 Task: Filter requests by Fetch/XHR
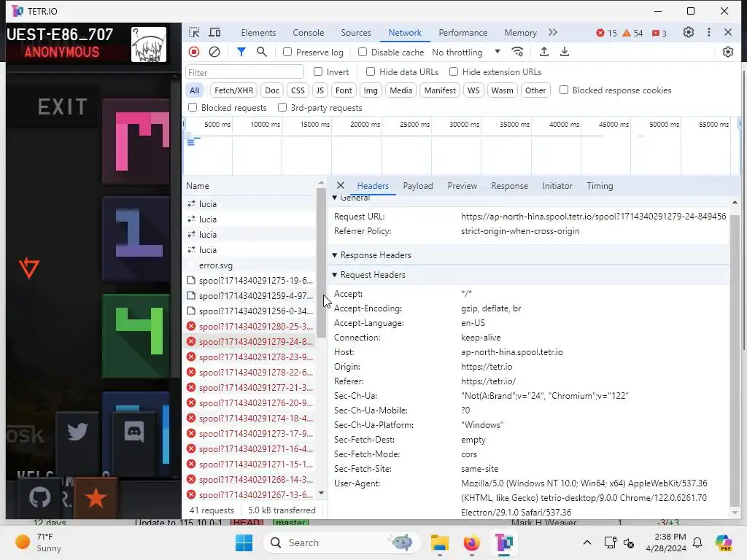pyautogui.click(x=233, y=90)
